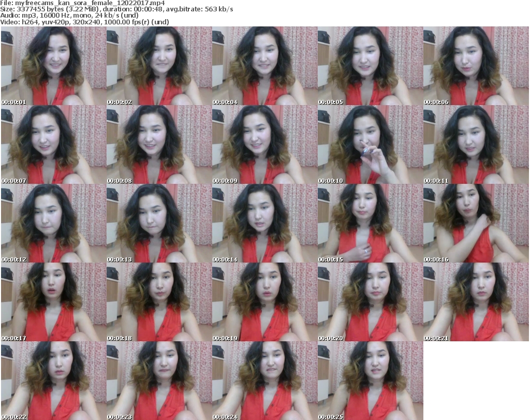
Task: Select the thumbnail timestamped 00:00:09
Action: (264, 144)
